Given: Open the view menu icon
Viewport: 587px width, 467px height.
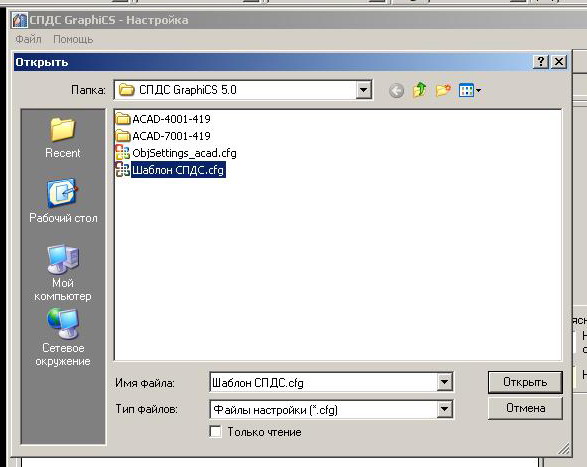Looking at the screenshot, I should pyautogui.click(x=469, y=90).
